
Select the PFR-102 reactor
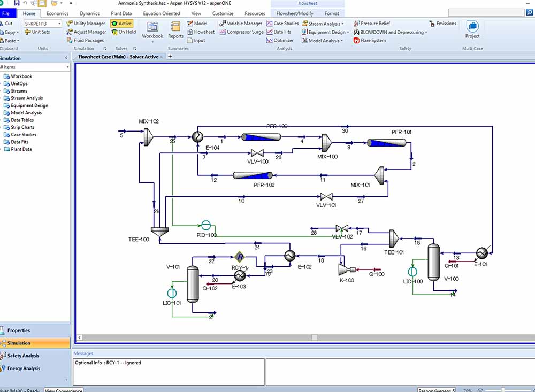(253, 175)
